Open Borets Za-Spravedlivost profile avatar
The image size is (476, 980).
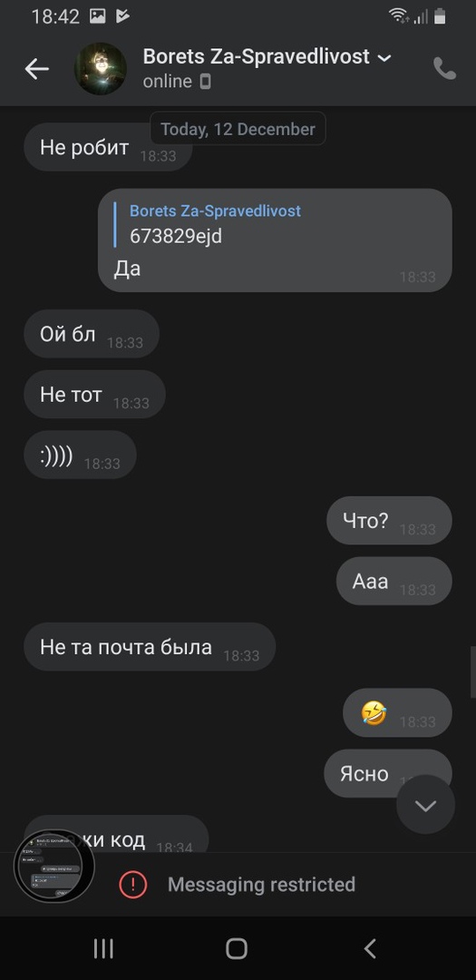click(x=101, y=69)
